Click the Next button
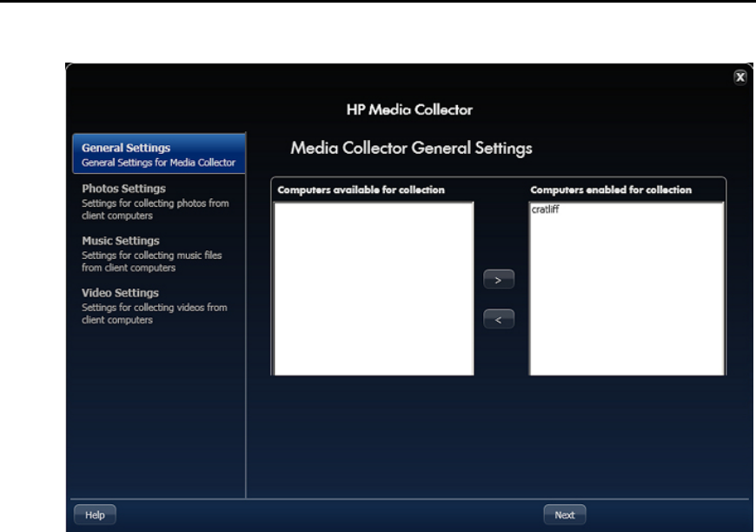This screenshot has height=532, width=756. 565,515
